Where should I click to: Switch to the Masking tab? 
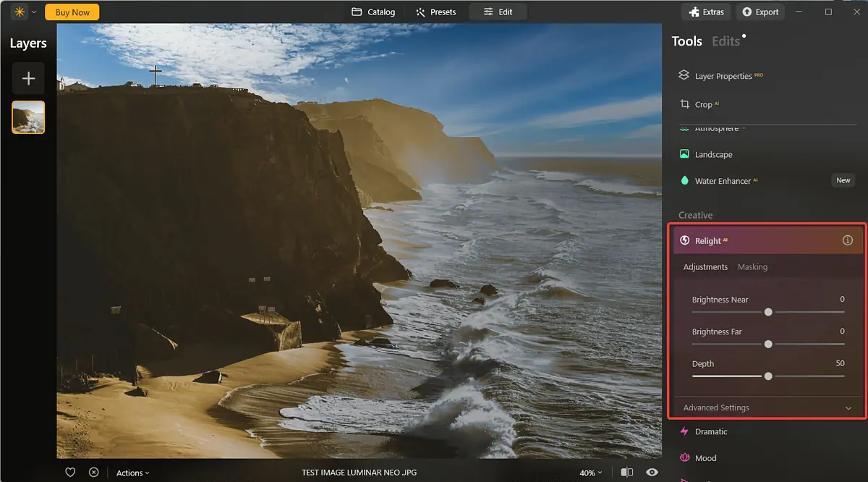coord(752,267)
